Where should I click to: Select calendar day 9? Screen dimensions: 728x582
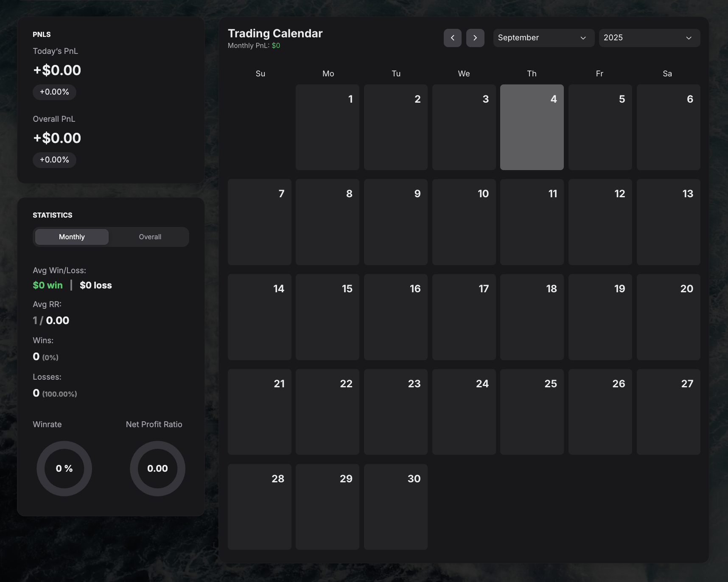pos(395,222)
